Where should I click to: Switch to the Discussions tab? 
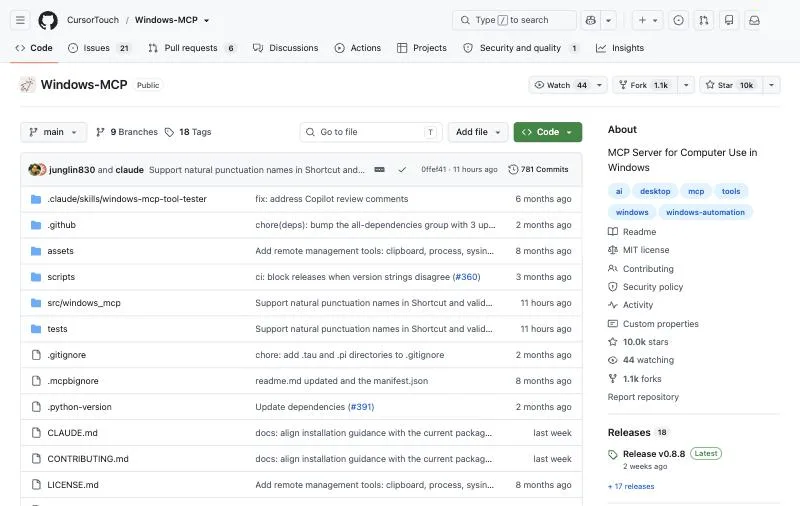(286, 48)
